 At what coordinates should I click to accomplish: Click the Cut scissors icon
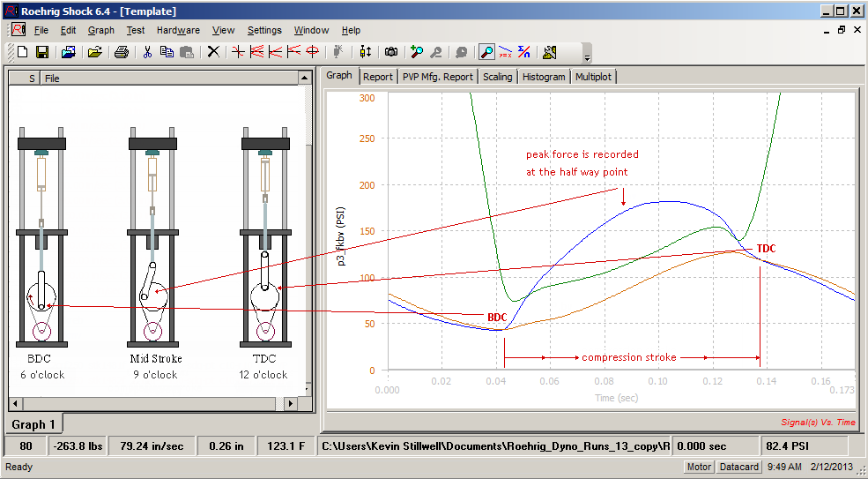(148, 52)
